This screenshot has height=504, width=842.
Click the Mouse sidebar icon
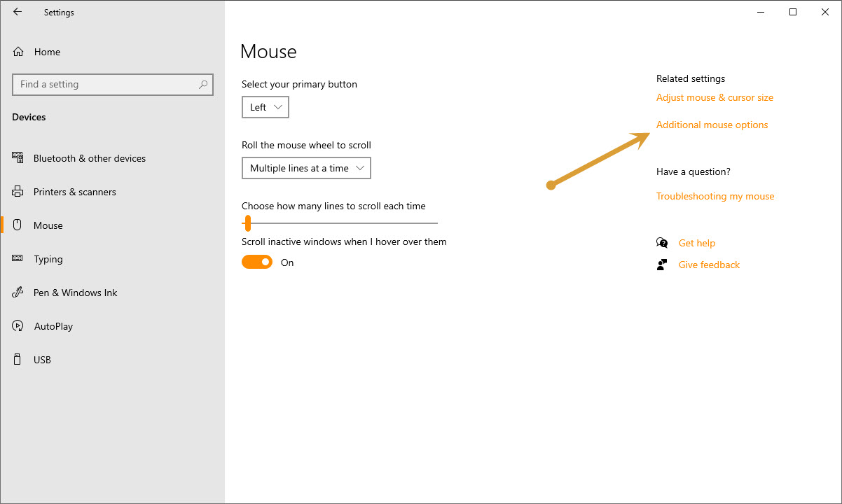pos(18,225)
